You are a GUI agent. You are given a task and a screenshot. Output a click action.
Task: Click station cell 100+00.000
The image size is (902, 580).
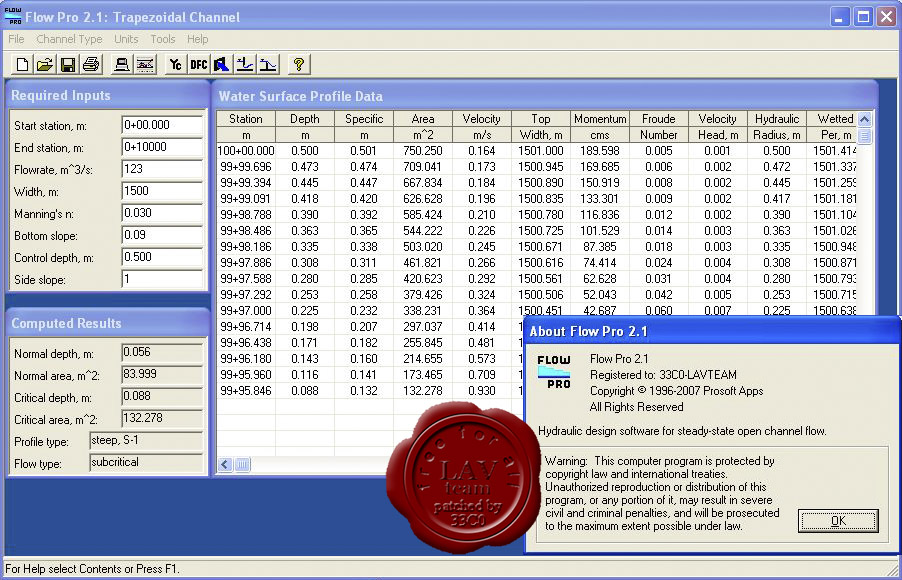(x=246, y=151)
